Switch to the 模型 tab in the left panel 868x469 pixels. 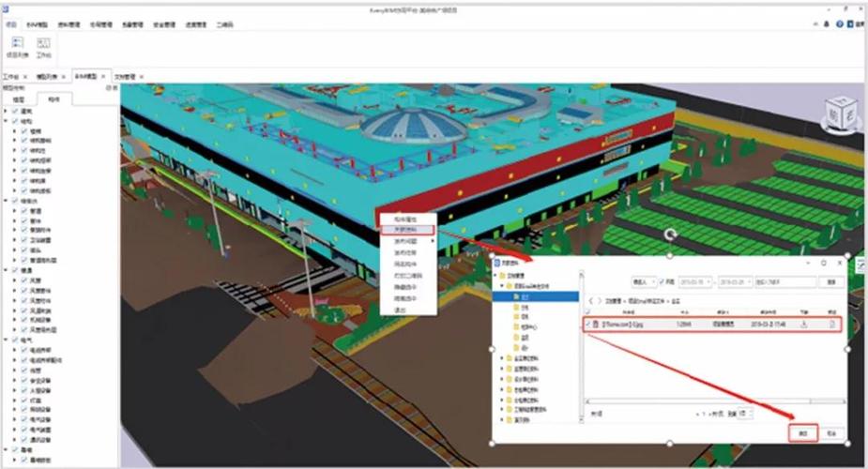[19, 99]
